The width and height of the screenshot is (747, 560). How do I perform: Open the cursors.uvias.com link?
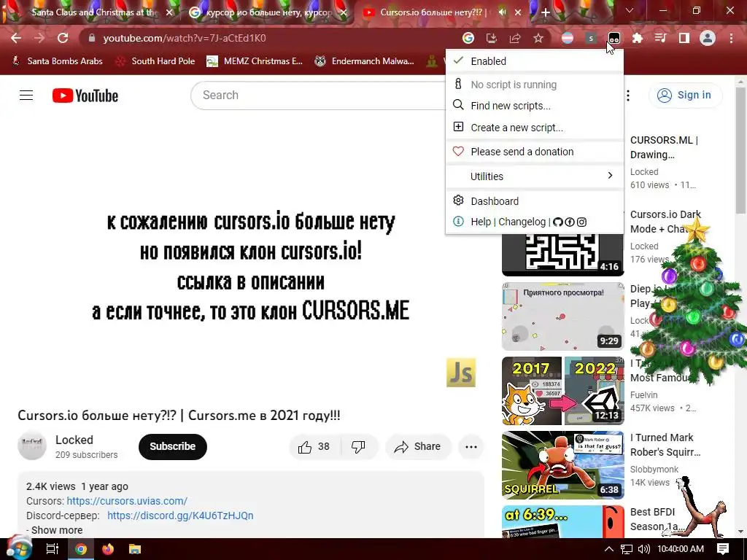127,501
